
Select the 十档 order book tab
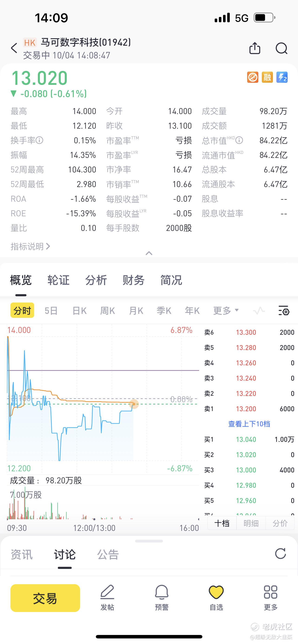[222, 523]
